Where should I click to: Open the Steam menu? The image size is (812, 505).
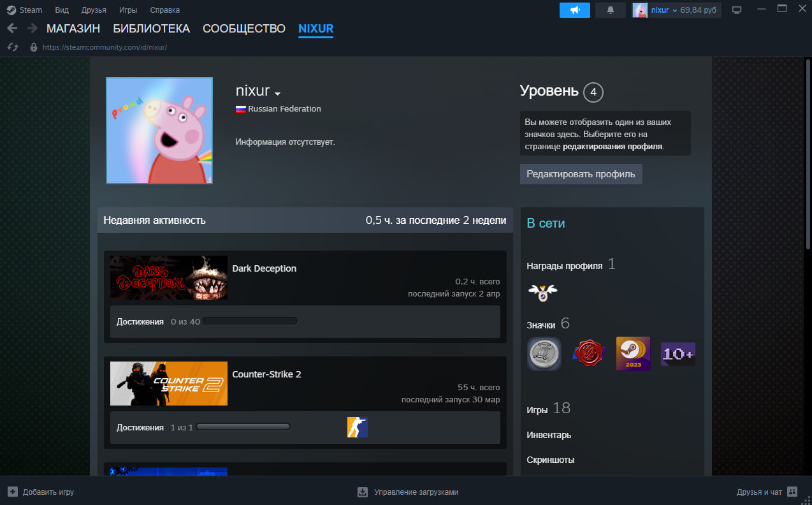coord(31,10)
